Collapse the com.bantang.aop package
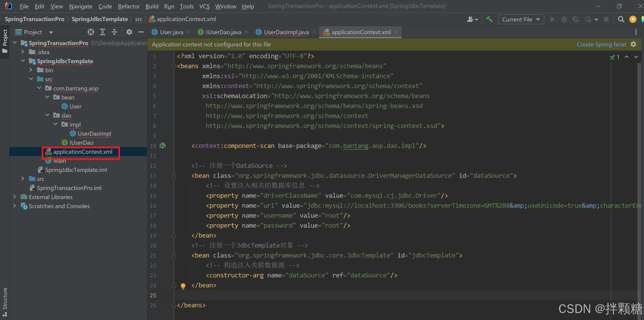The width and height of the screenshot is (644, 320). pos(39,88)
